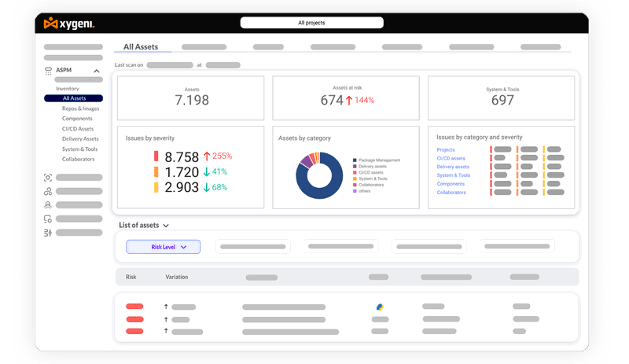Click the red risk badge in first row
The width and height of the screenshot is (629, 364).
(x=134, y=307)
